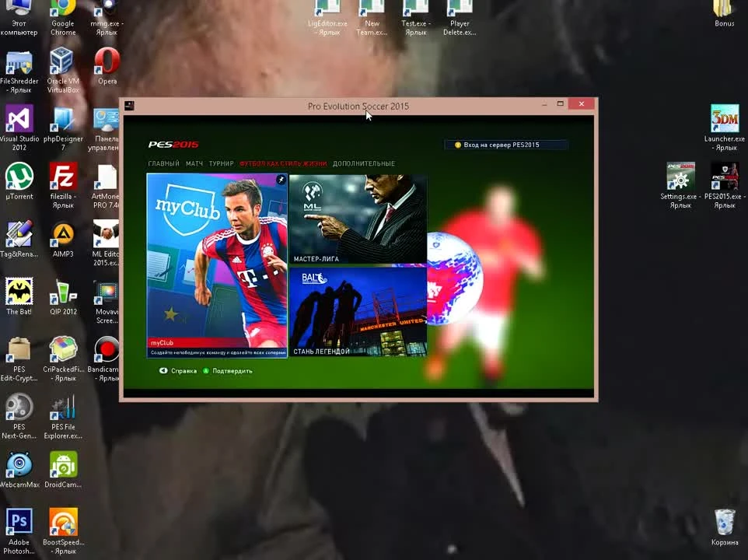The image size is (748, 560).
Task: Launch WebcamMax desktop icon
Action: coord(19,469)
